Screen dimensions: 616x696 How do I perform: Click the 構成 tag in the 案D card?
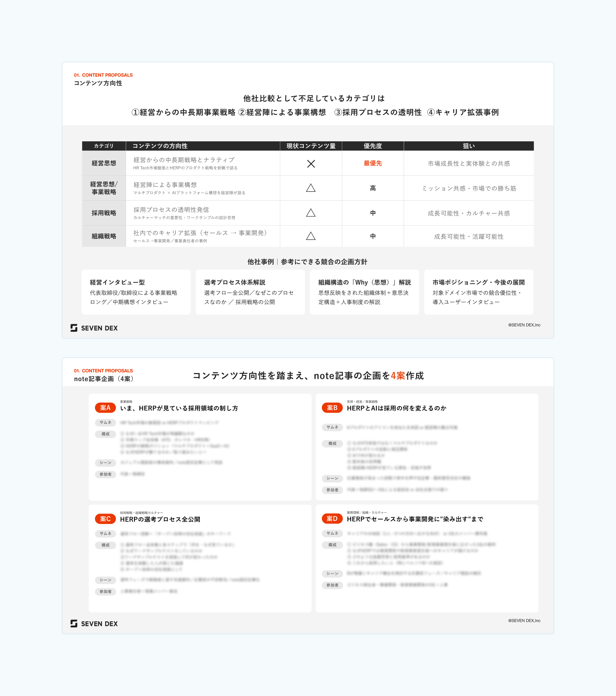click(332, 545)
